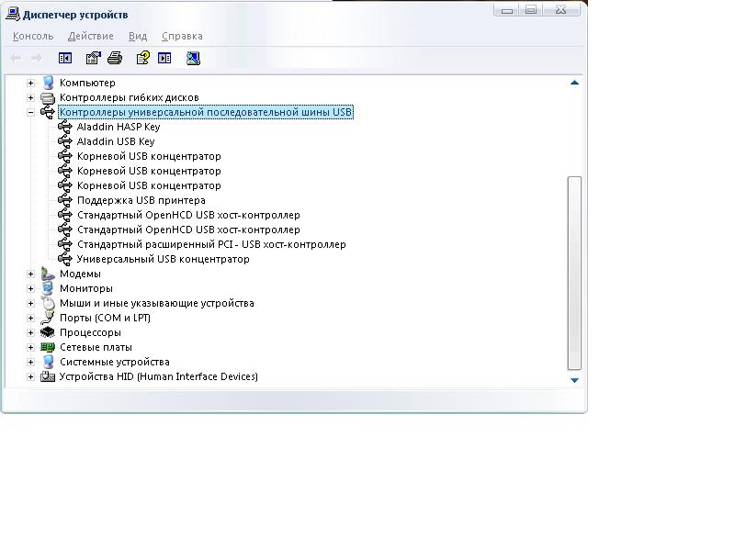Image resolution: width=735 pixels, height=560 pixels.
Task: Click the scrollbar down arrow
Action: pyautogui.click(x=574, y=380)
